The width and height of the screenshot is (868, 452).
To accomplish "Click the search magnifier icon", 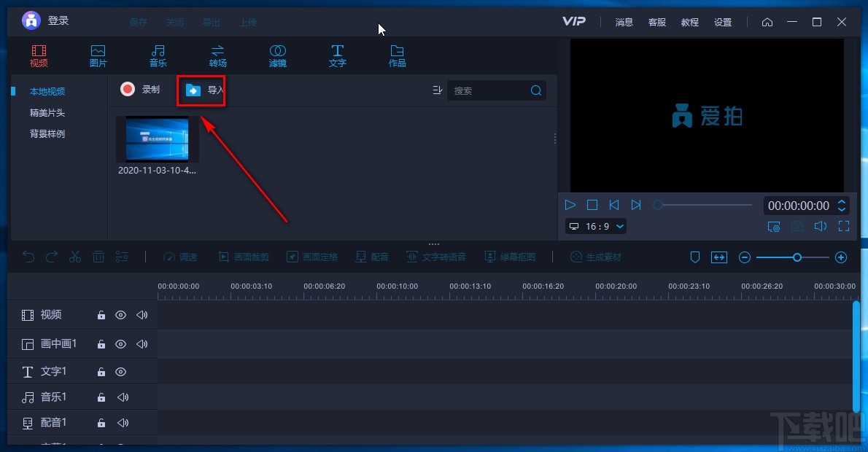I will [x=536, y=90].
